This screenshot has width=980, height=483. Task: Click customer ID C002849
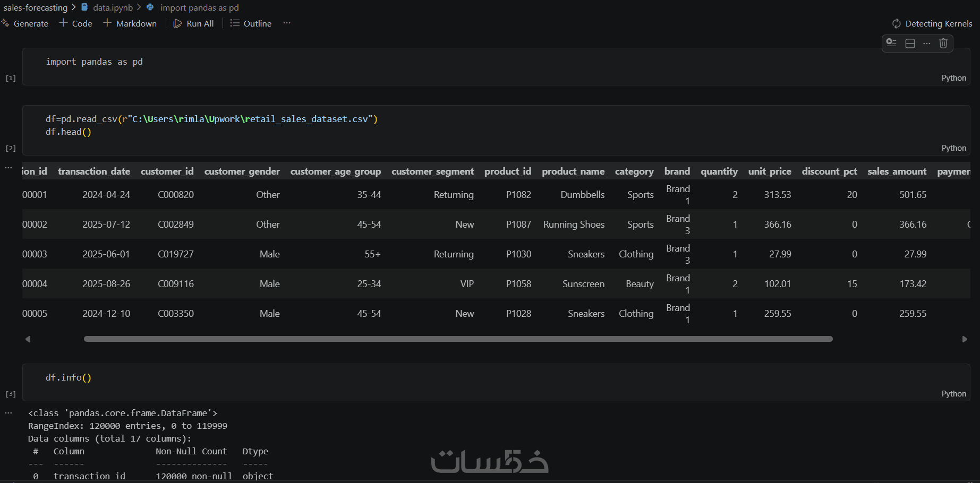tap(176, 225)
